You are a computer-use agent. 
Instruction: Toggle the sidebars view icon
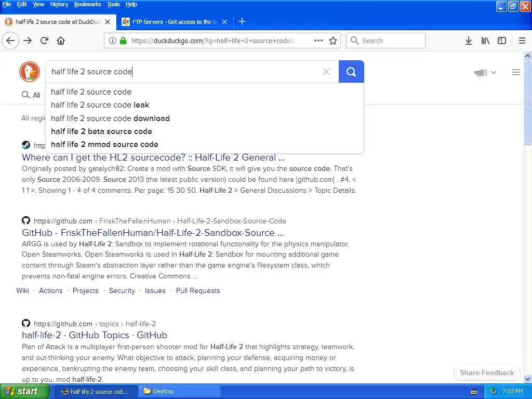(x=502, y=41)
